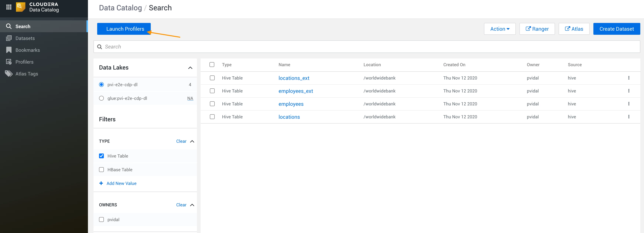Uncheck the Hive Table type filter

101,156
